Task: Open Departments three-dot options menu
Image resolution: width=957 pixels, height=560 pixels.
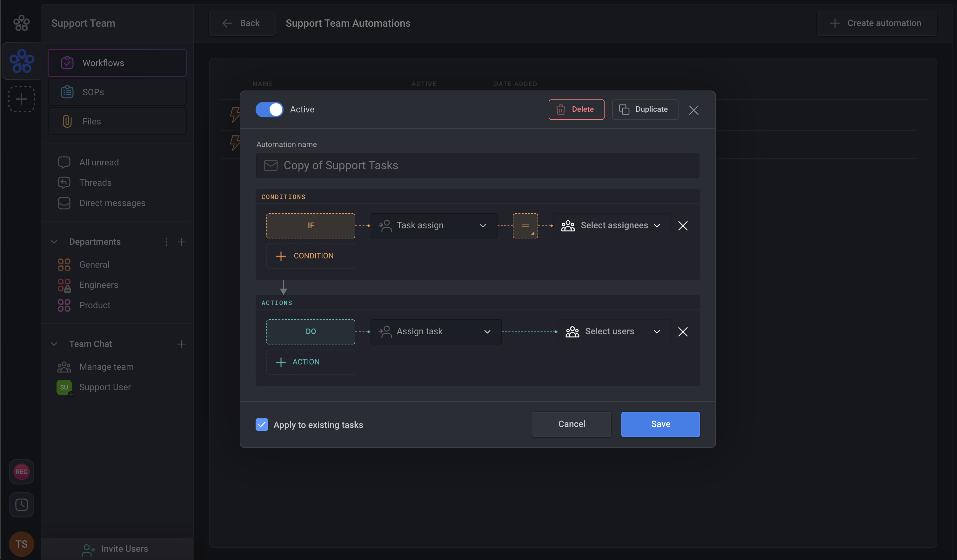Action: click(166, 242)
